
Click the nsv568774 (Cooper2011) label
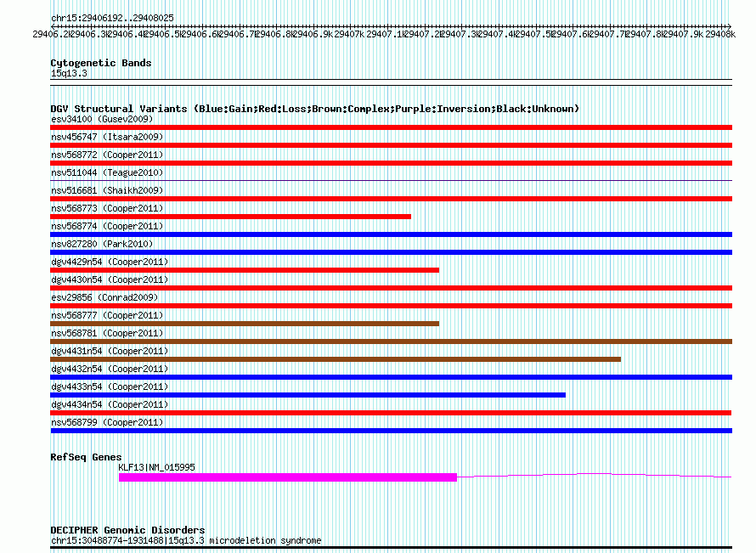point(107,226)
